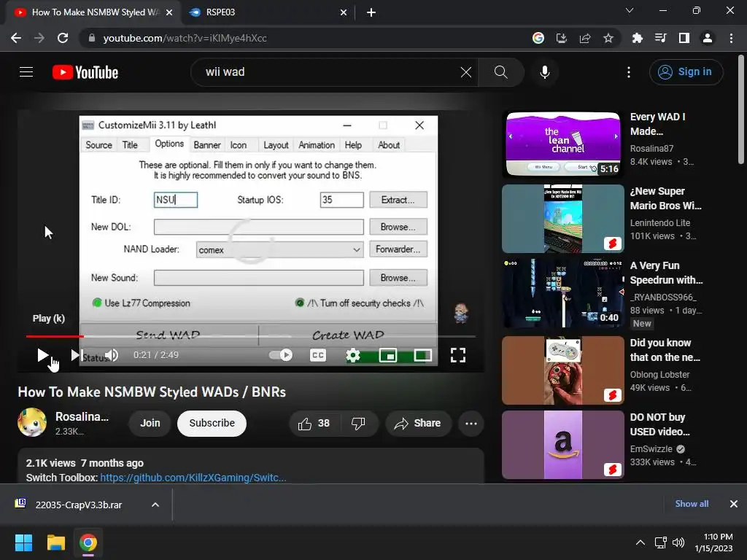Enter full screen mode

(458, 355)
